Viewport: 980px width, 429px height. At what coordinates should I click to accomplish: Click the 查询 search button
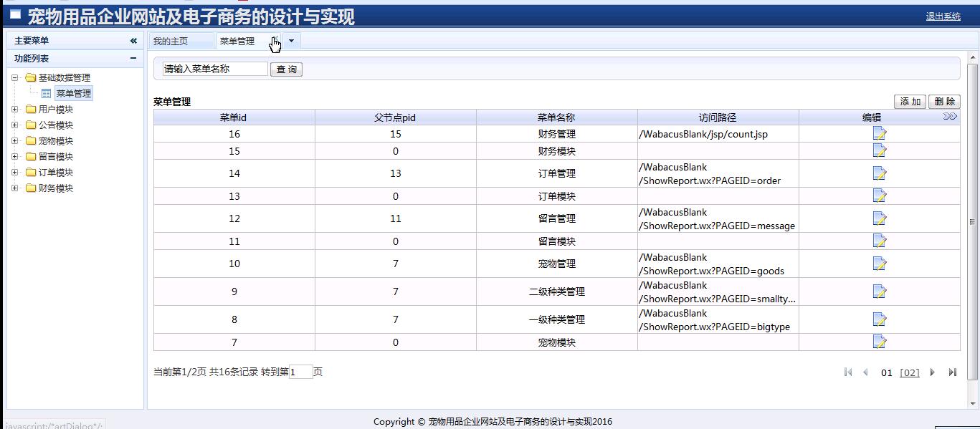(x=287, y=69)
